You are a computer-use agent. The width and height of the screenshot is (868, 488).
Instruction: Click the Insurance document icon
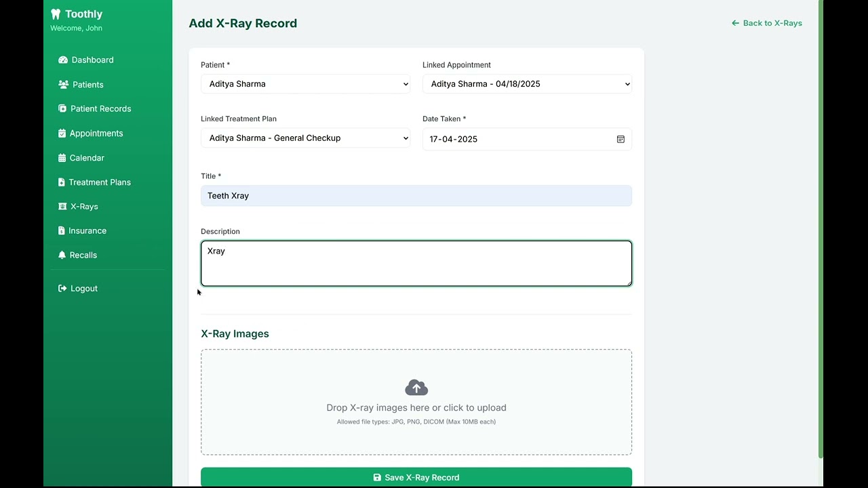tap(62, 231)
